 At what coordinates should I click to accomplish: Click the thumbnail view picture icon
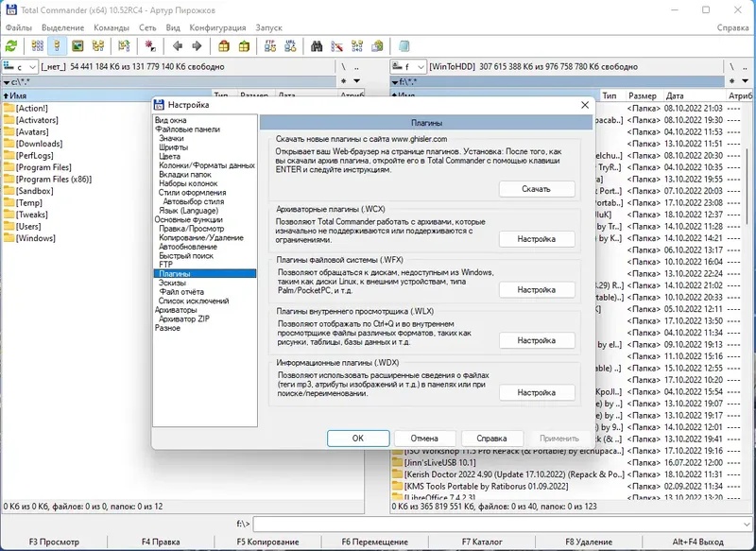pyautogui.click(x=77, y=46)
